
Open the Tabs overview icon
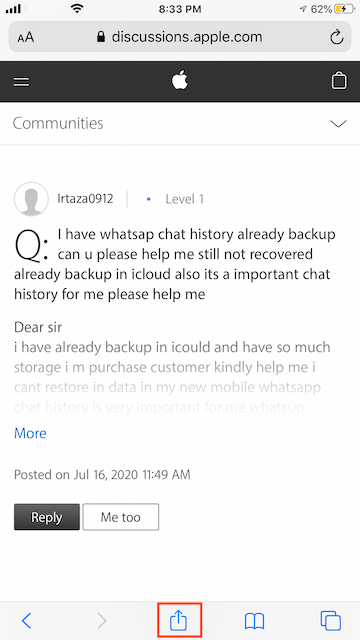[x=331, y=621]
